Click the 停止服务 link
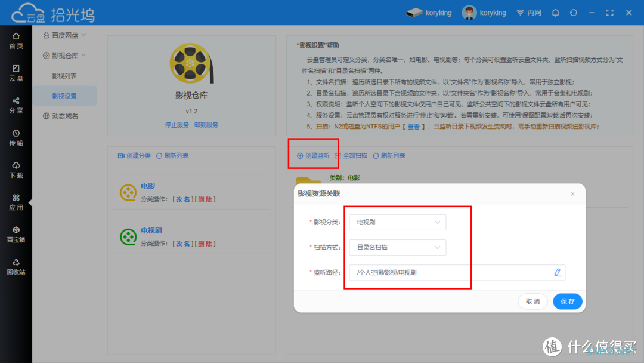 [x=177, y=125]
